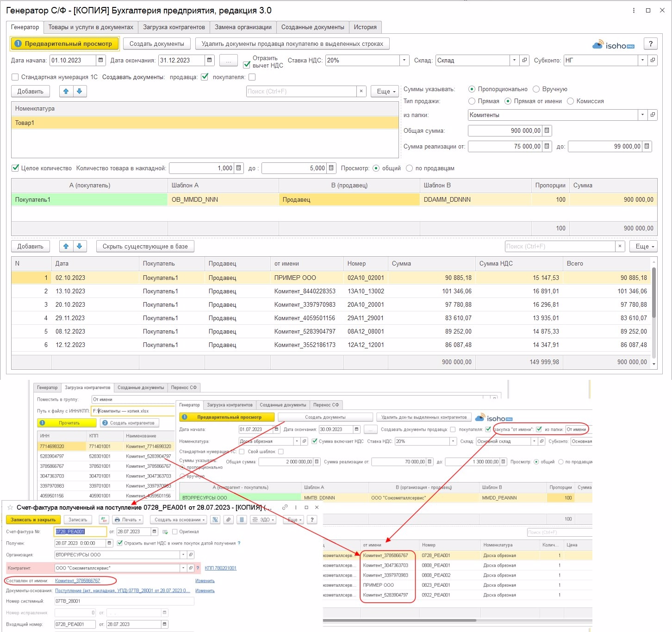Get link via chain icon in invoice title bar

[x=285, y=507]
